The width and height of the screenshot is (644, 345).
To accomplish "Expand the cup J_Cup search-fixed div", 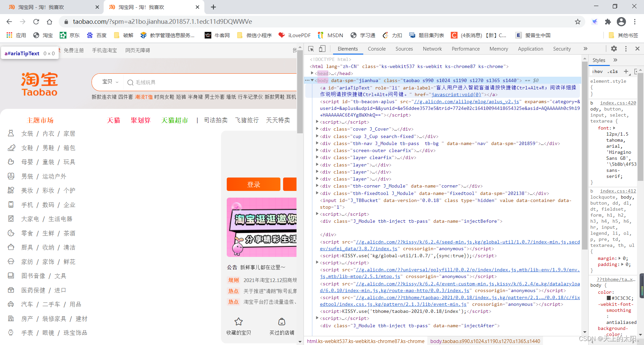I will pyautogui.click(x=317, y=136).
